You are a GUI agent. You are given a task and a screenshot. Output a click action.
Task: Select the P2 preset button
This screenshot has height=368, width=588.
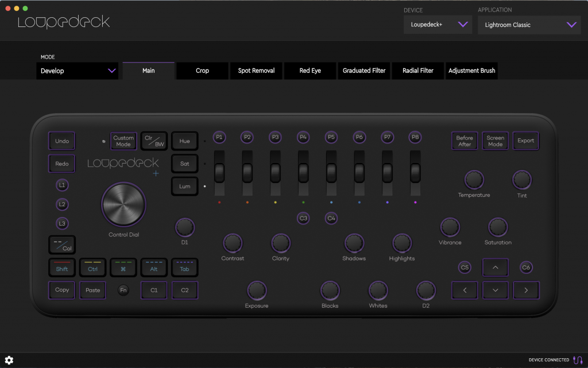pyautogui.click(x=247, y=137)
